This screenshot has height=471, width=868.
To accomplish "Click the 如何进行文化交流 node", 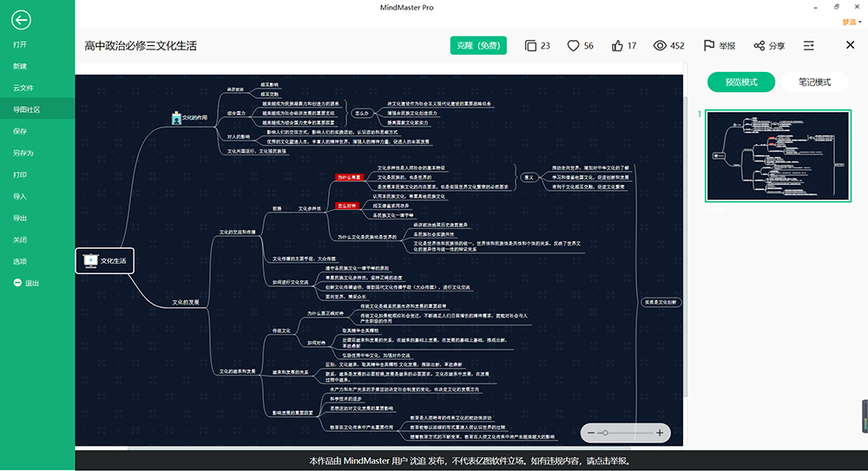I will tap(291, 282).
